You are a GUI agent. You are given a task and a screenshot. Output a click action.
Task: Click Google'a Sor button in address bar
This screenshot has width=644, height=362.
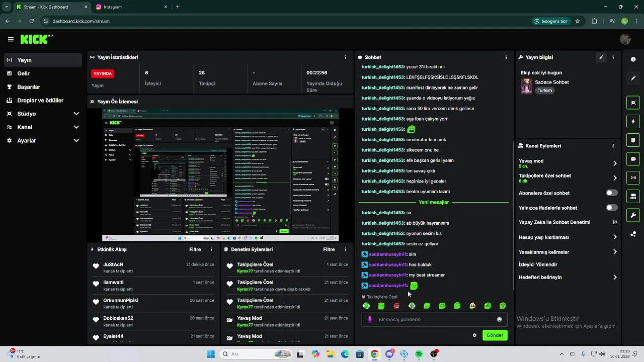click(x=551, y=21)
